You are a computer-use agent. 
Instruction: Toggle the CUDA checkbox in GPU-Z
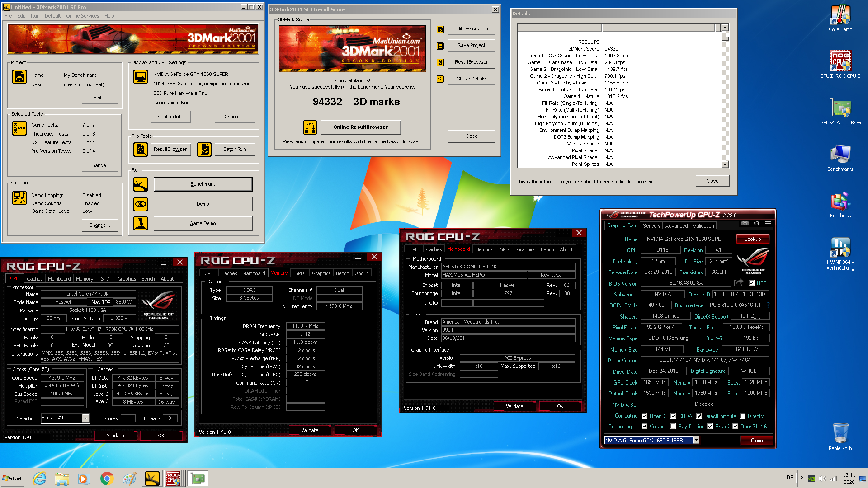[674, 416]
